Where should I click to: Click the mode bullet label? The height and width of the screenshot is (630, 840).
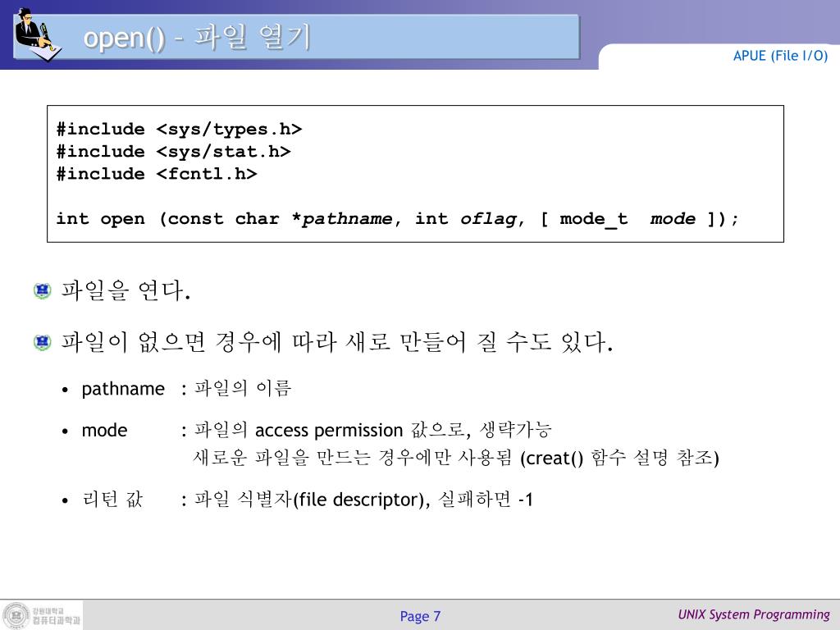click(104, 430)
